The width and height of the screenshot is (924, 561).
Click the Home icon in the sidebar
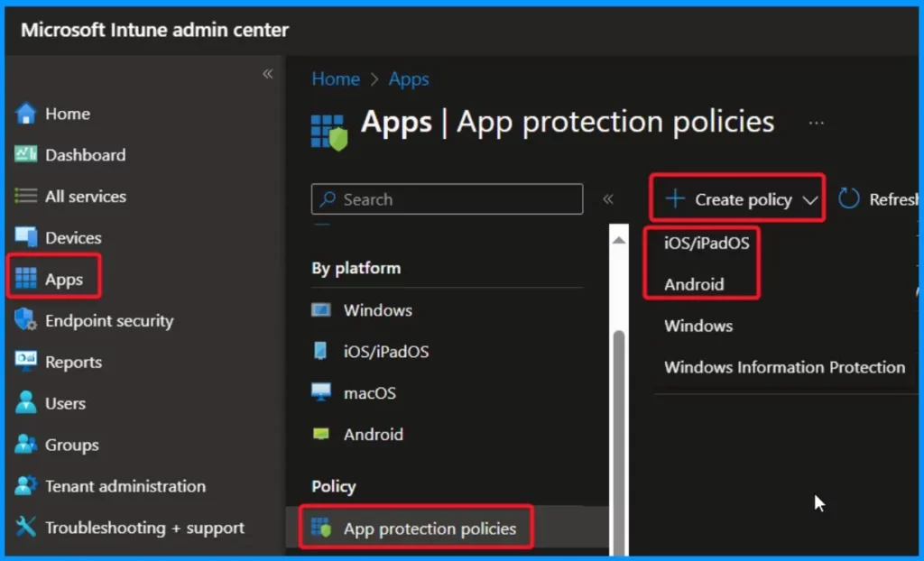click(25, 113)
